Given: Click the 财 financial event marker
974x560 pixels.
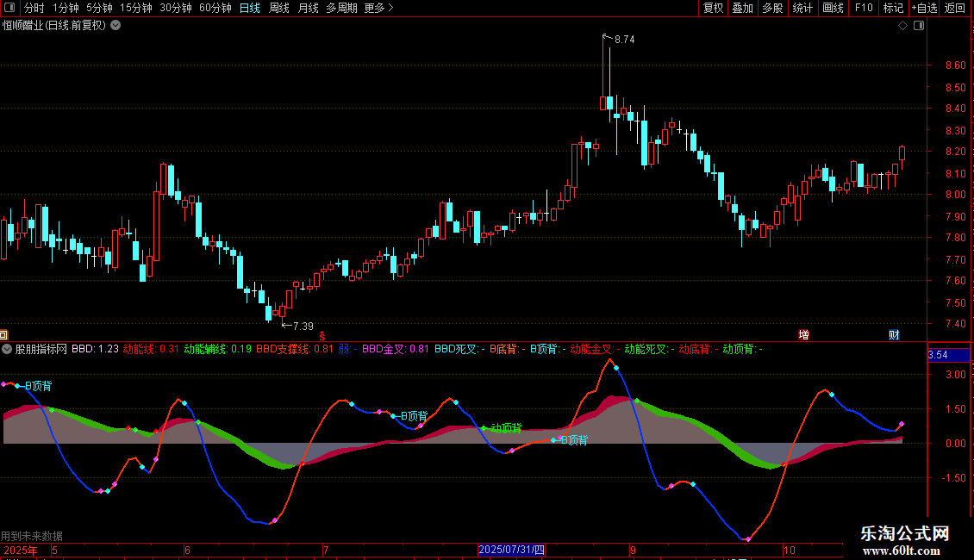Looking at the screenshot, I should [894, 334].
